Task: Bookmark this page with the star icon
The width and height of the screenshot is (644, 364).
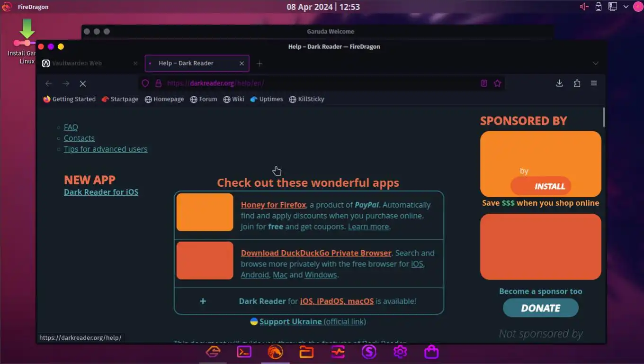Action: coord(497,83)
